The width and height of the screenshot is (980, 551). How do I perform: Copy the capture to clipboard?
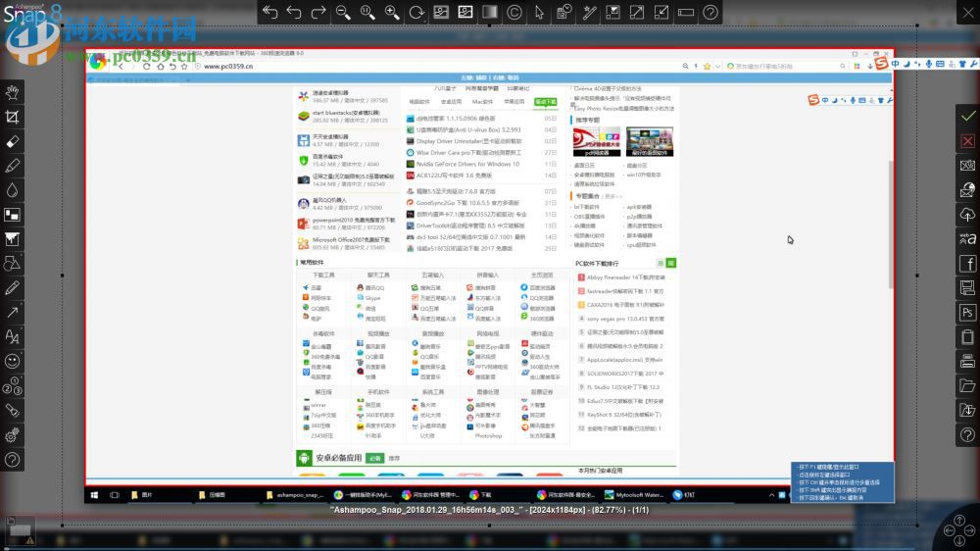tap(967, 336)
